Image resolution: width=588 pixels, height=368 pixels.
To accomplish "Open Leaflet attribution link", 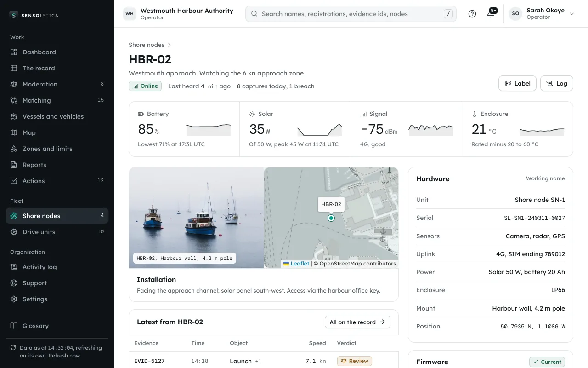I will tap(296, 264).
